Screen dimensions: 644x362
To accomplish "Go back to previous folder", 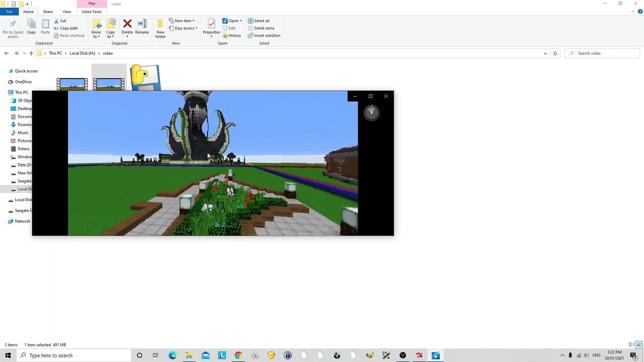I will tap(7, 53).
